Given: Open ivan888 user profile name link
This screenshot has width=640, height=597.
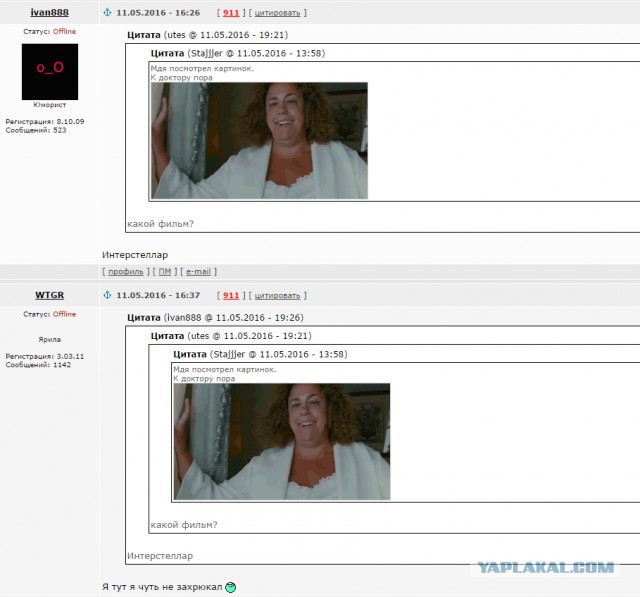Looking at the screenshot, I should click(x=49, y=12).
